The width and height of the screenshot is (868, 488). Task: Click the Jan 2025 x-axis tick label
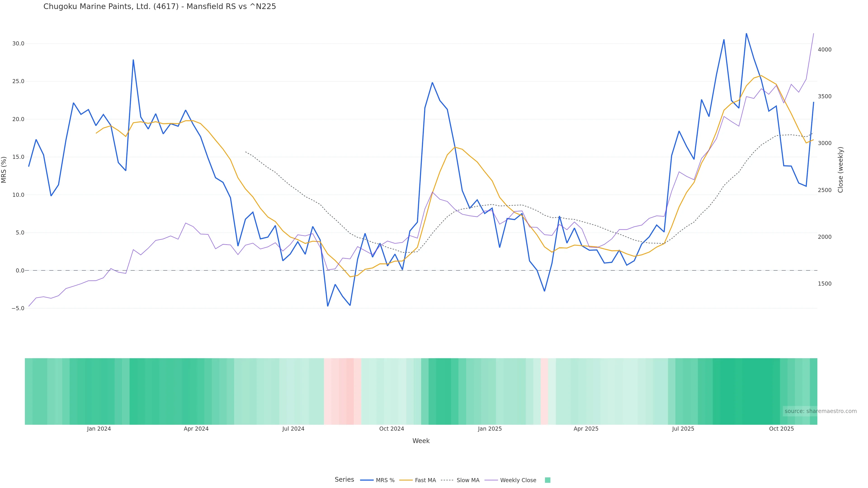[490, 429]
